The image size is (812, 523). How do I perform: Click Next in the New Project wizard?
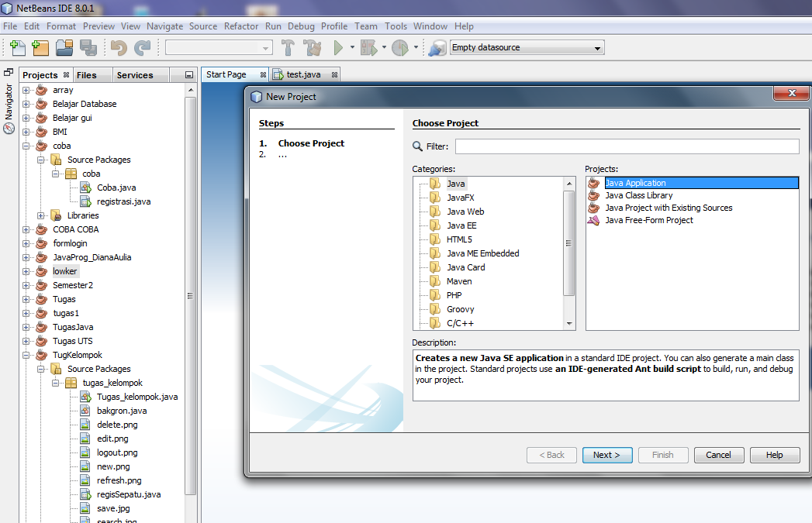pyautogui.click(x=606, y=455)
